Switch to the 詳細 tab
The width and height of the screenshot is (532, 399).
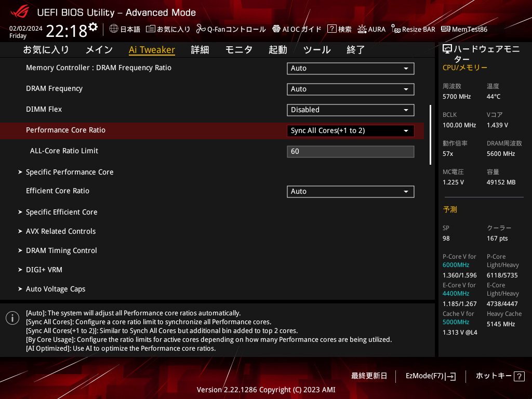[200, 50]
